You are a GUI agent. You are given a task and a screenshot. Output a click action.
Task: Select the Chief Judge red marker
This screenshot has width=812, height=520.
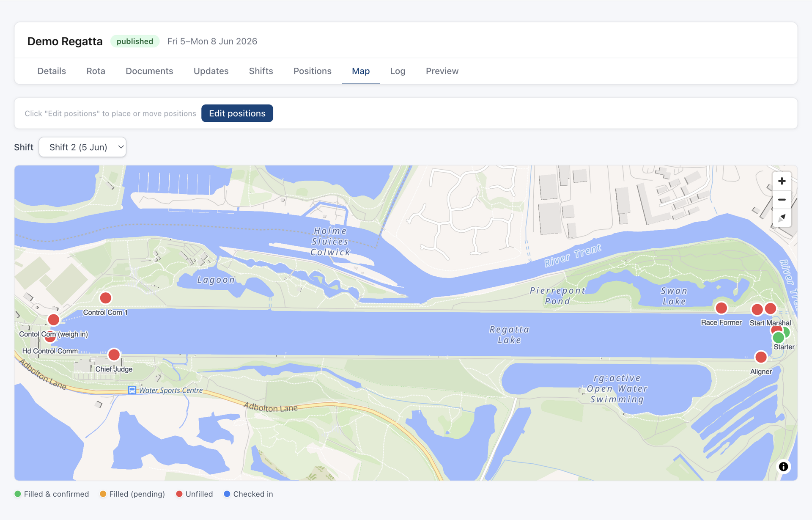[114, 355]
